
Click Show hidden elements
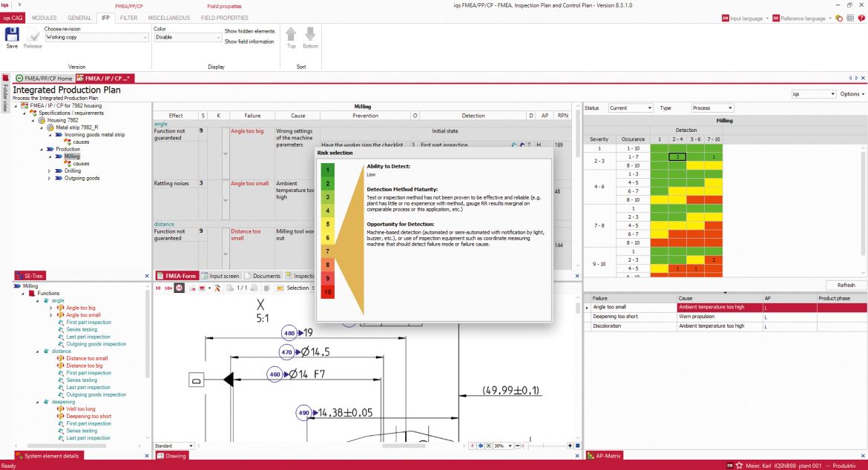click(251, 33)
